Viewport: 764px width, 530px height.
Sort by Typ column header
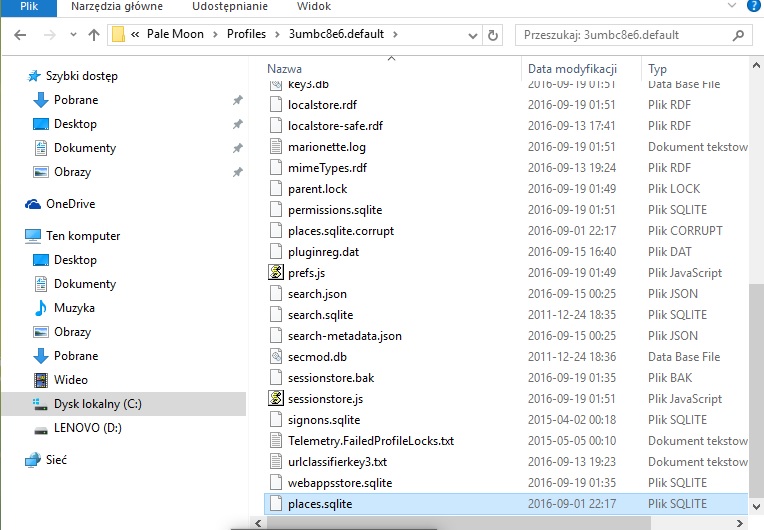657,69
